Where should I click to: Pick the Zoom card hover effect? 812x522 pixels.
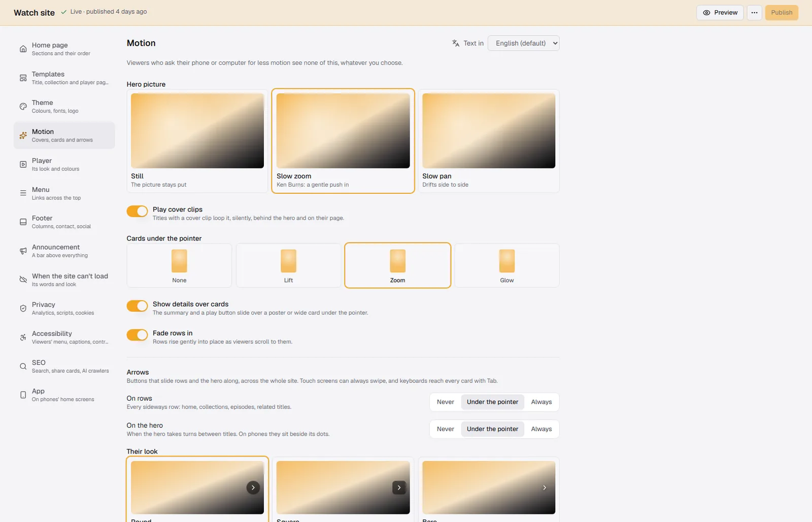pyautogui.click(x=397, y=265)
